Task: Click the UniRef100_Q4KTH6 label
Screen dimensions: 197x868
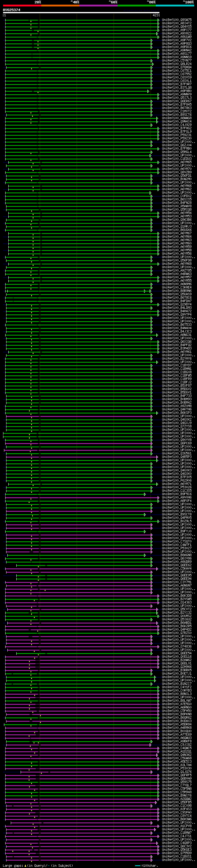Action: (177, 409)
